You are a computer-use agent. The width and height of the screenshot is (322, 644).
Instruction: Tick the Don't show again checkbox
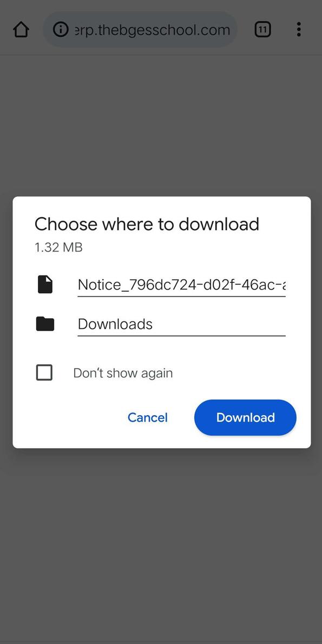(x=44, y=372)
